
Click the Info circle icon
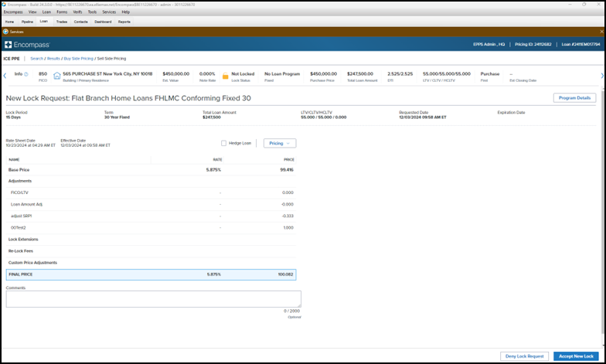[x=26, y=74]
